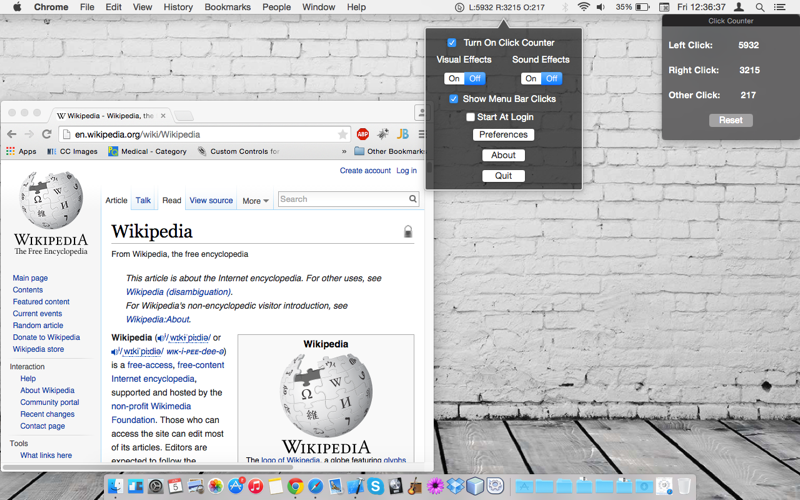
Task: Open the JB extension icon in Chrome
Action: point(403,134)
